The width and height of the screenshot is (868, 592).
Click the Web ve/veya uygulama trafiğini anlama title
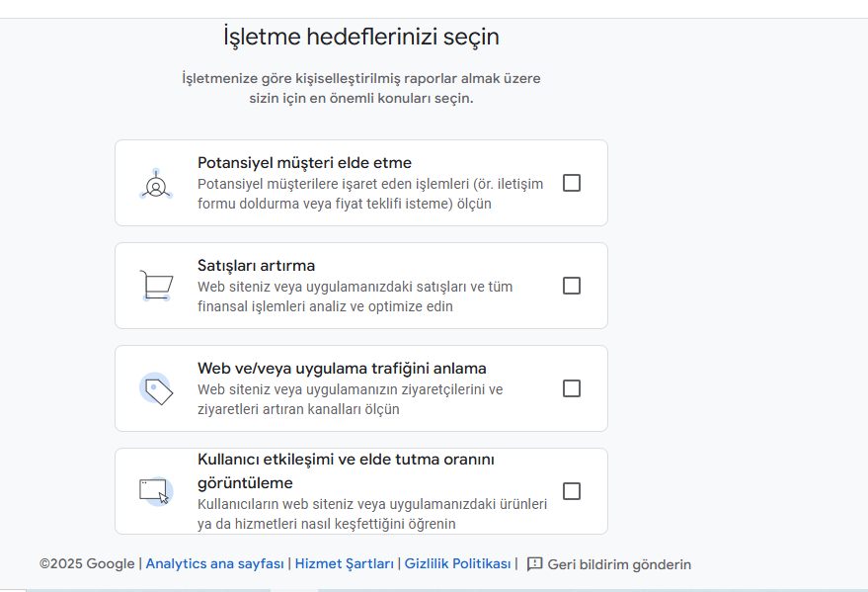pyautogui.click(x=342, y=369)
